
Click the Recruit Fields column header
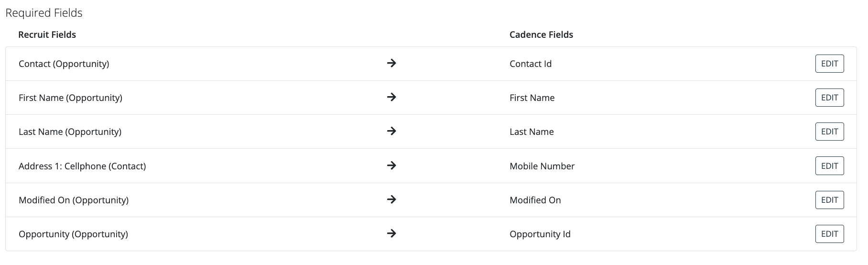(47, 34)
